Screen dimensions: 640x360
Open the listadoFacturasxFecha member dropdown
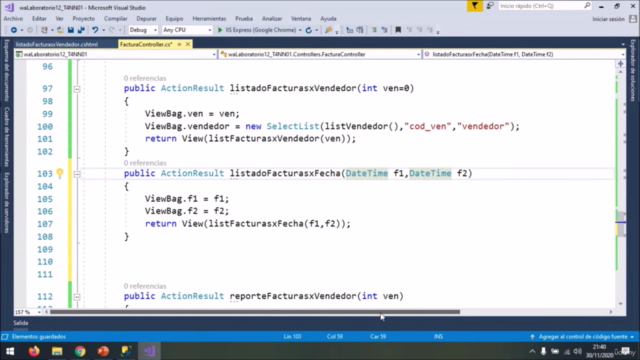(x=524, y=54)
